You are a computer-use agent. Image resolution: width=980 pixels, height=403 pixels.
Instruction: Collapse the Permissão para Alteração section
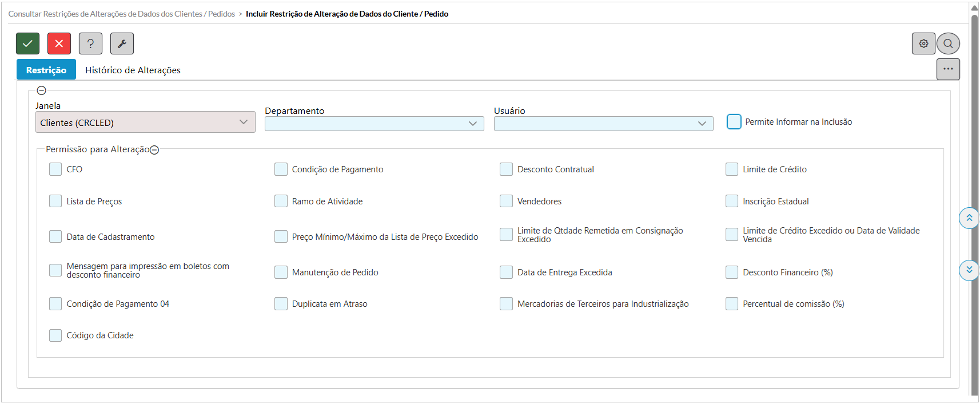[154, 150]
